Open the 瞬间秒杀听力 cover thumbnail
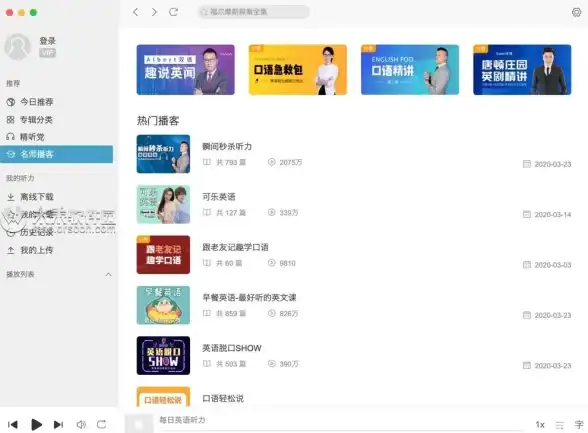Screen dimensions: 588x433 pos(163,154)
